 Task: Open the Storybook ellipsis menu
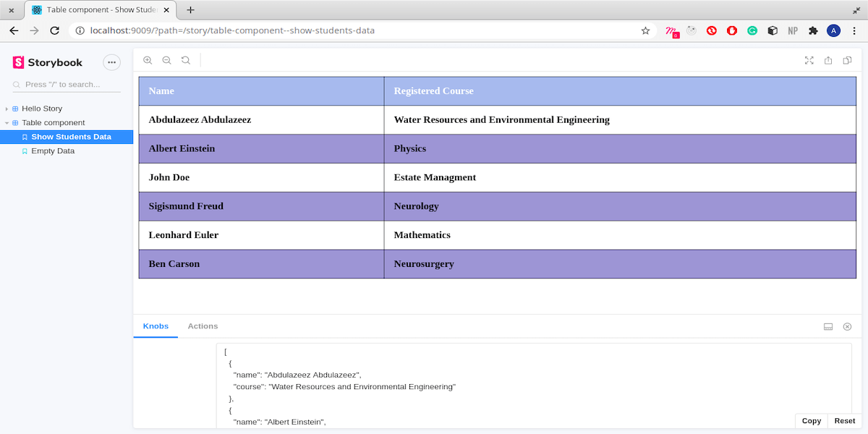[111, 62]
